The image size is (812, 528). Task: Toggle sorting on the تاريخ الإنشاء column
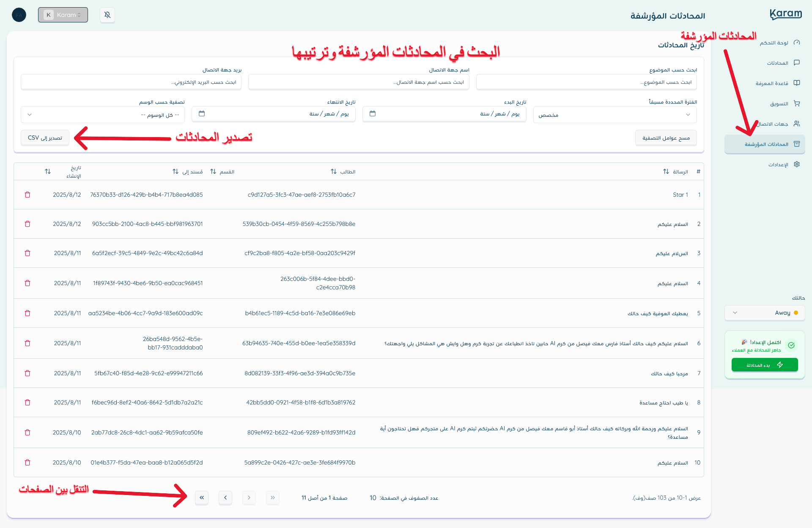48,171
